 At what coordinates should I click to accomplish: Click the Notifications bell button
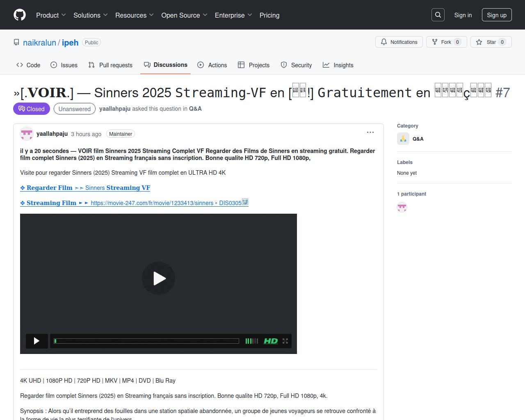click(399, 42)
